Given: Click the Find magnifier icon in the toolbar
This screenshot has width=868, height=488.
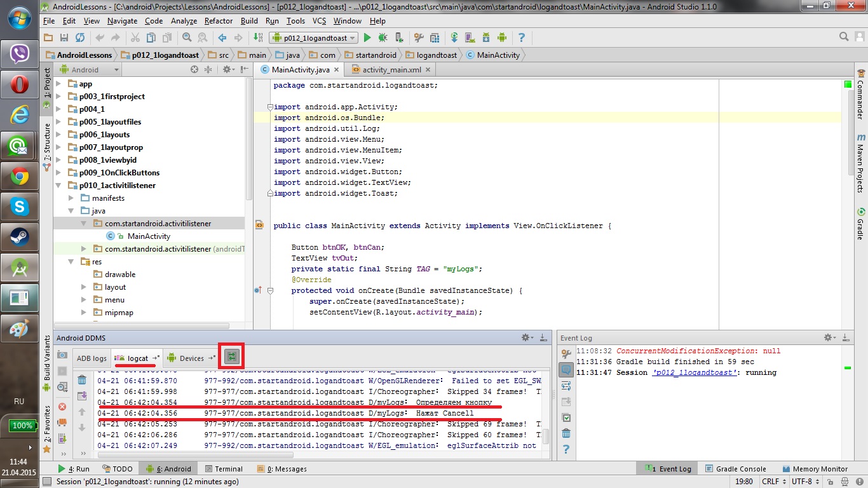Looking at the screenshot, I should (187, 38).
